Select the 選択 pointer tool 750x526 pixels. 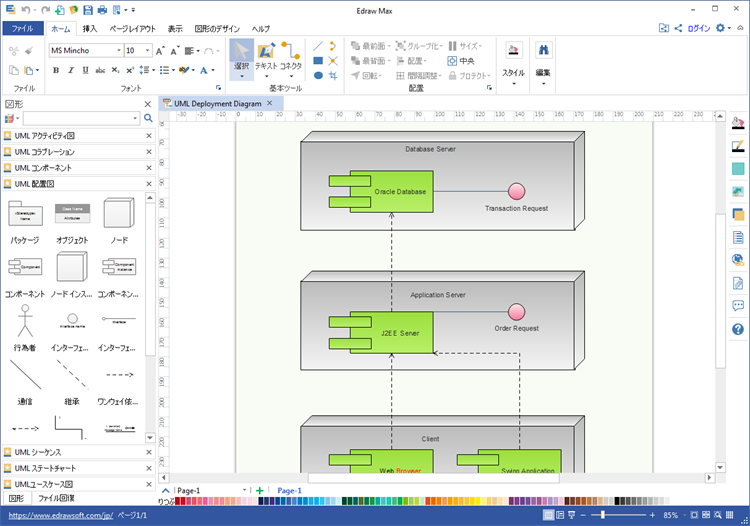(x=241, y=58)
